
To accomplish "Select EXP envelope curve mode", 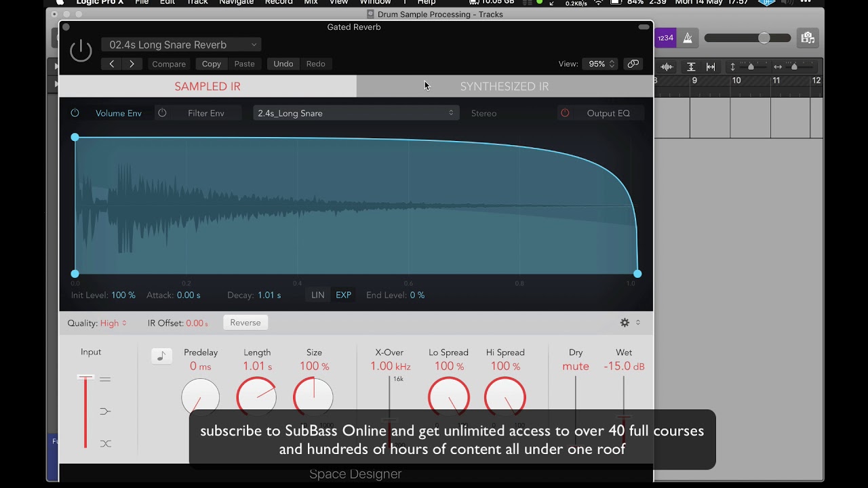I will coord(344,296).
